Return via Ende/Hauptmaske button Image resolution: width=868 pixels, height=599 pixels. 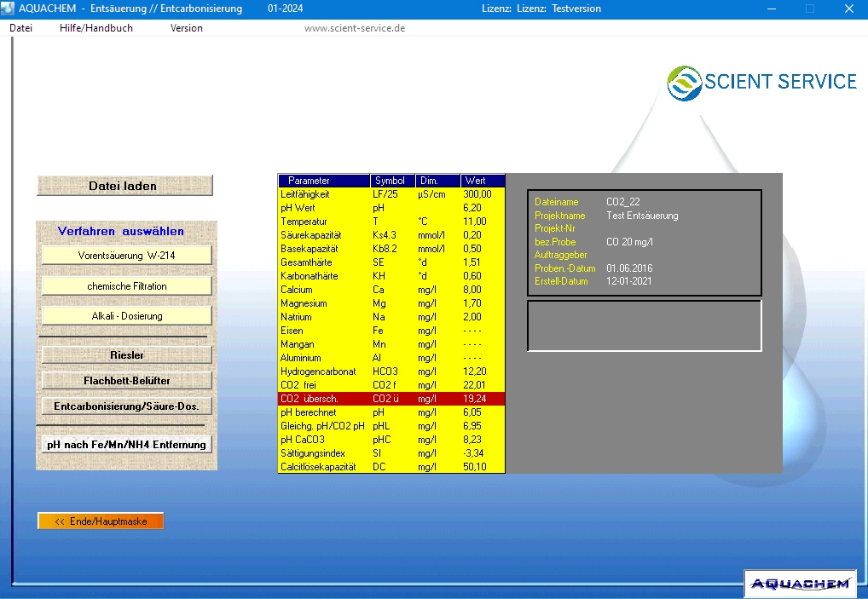point(101,521)
